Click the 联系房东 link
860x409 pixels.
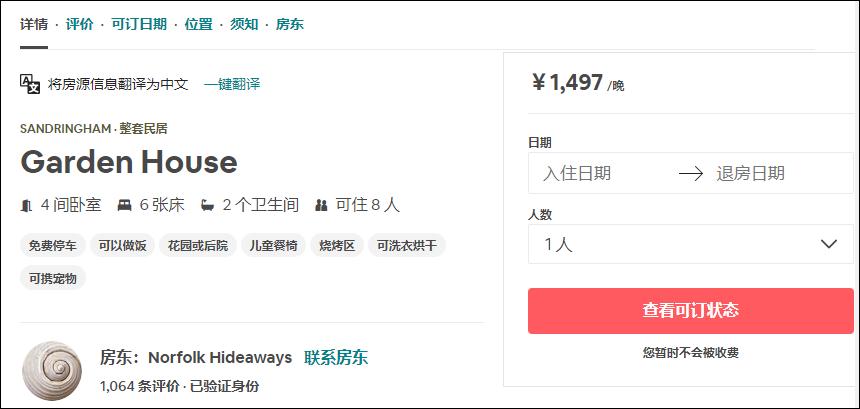[336, 357]
